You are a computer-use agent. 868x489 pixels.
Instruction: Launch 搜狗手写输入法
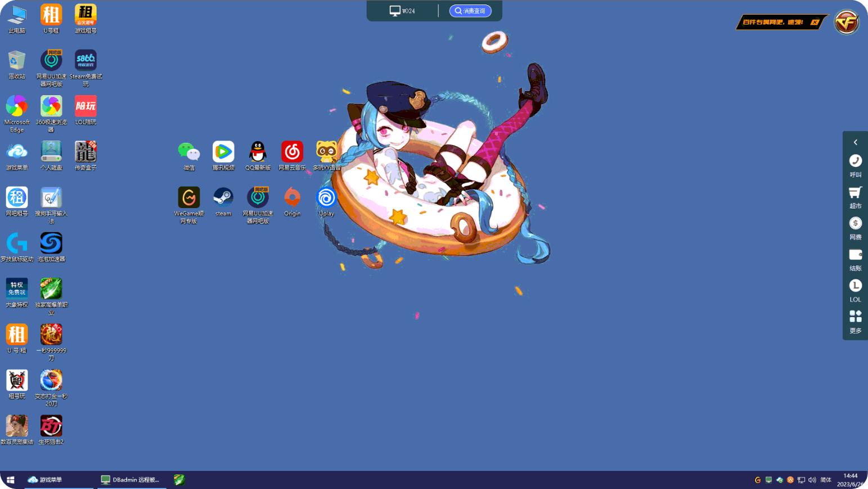[51, 205]
